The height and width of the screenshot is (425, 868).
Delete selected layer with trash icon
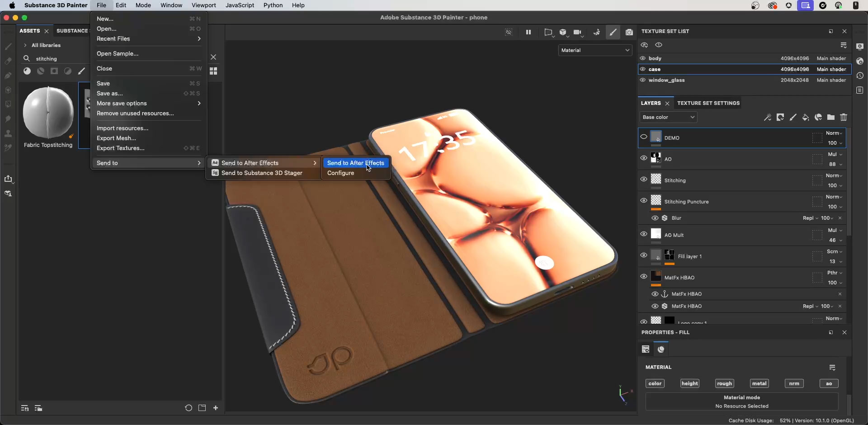[844, 118]
